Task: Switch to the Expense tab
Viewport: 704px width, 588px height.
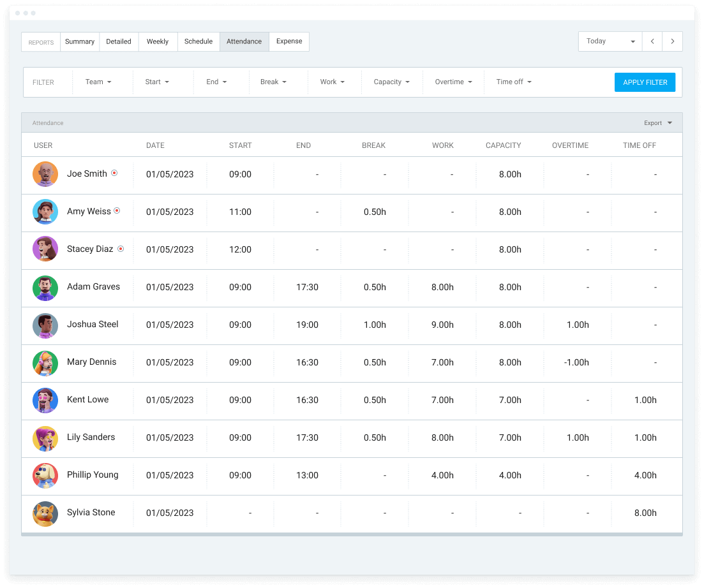Action: coord(289,41)
